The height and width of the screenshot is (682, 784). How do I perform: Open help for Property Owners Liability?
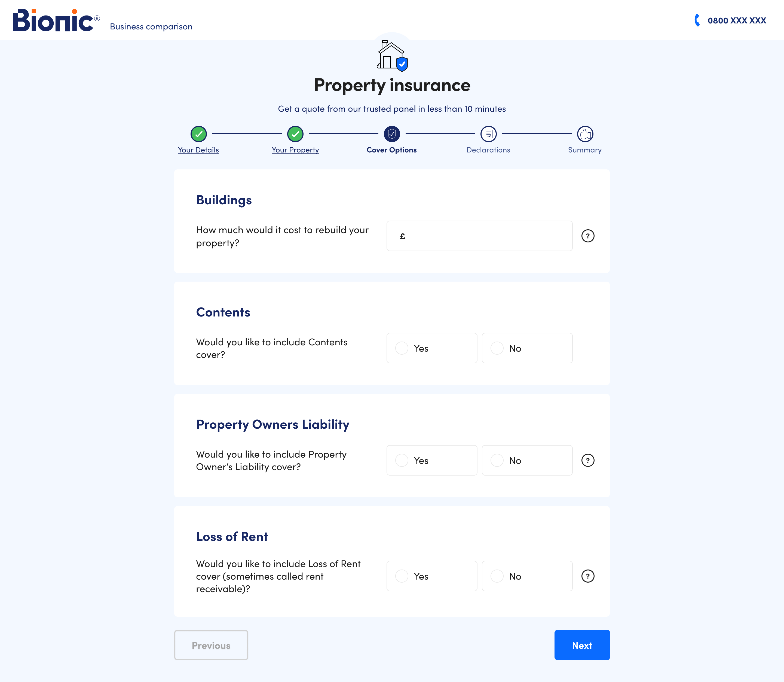tap(588, 461)
